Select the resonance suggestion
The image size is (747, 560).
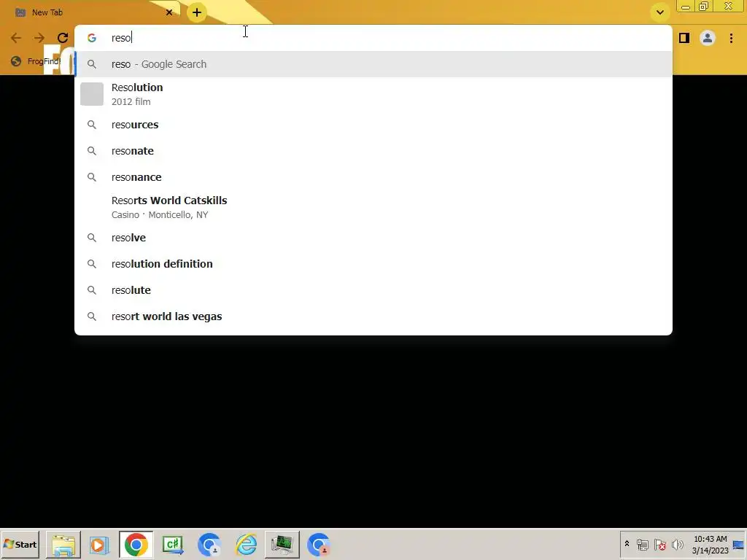[373, 177]
